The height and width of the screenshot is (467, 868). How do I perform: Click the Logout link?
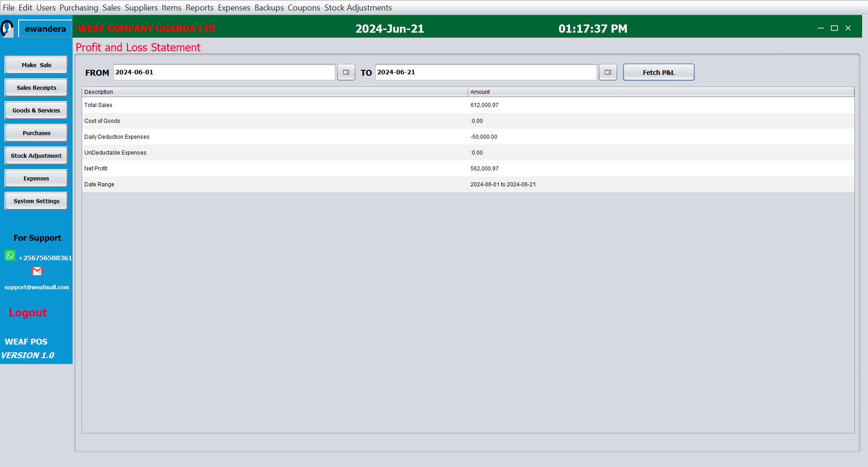point(28,312)
